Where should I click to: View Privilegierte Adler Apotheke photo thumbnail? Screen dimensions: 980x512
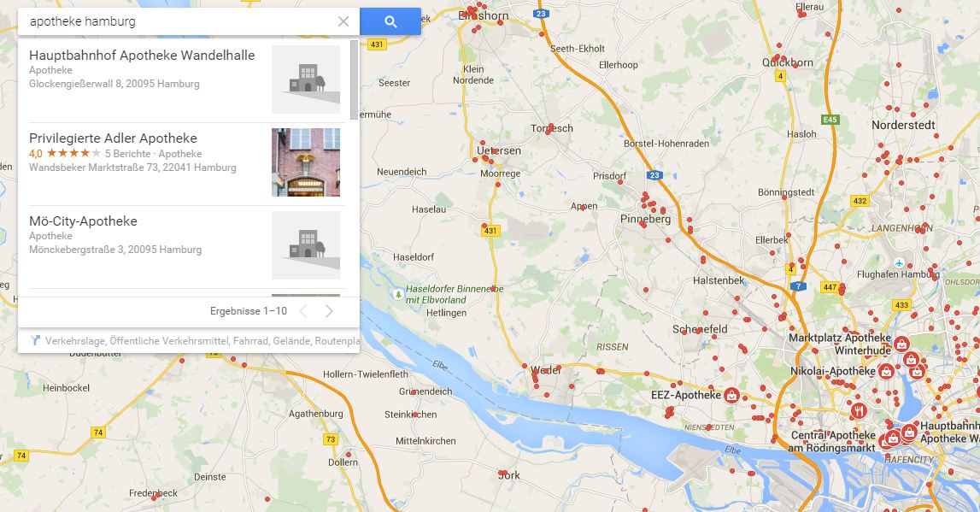point(306,162)
